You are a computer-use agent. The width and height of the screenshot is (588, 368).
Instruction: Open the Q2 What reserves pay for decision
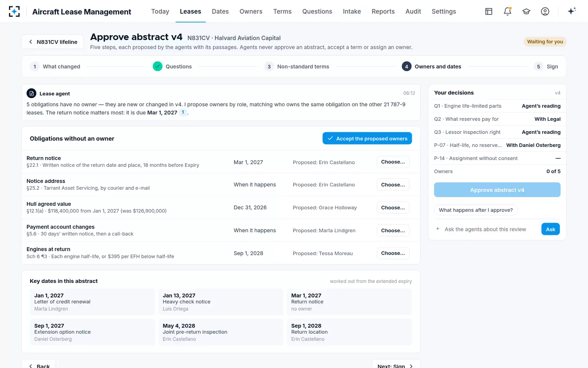click(x=497, y=119)
